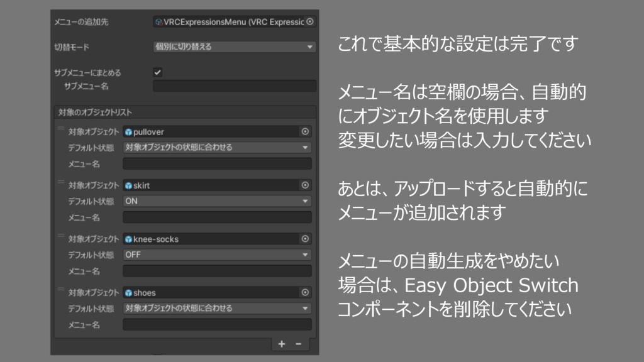Open the デフォルト状態 dropdown for pullover
Screen dimensions: 644x362
[x=217, y=147]
